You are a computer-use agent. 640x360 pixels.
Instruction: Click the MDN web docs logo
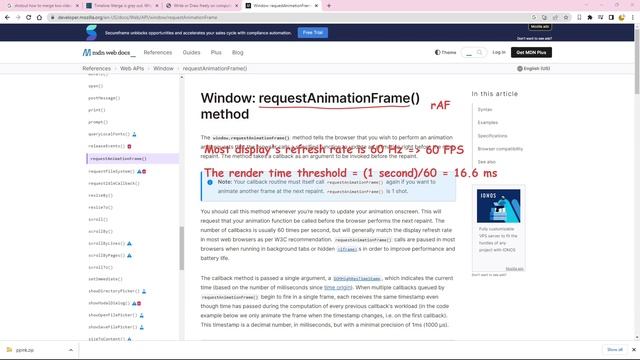point(109,53)
